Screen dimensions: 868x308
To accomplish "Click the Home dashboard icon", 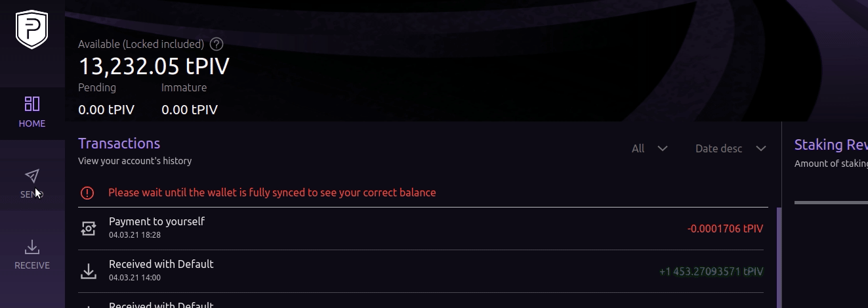I will [x=32, y=104].
